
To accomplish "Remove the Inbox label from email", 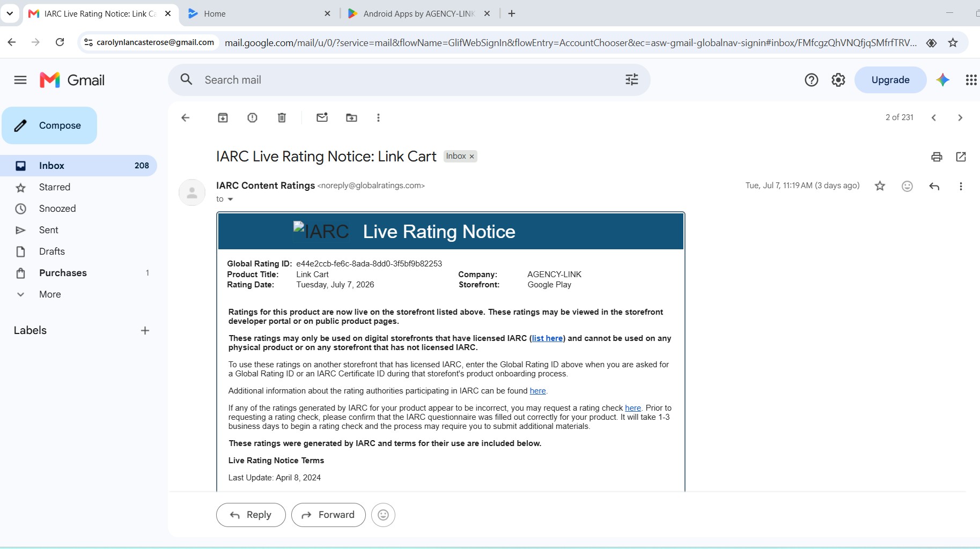I will (x=472, y=157).
